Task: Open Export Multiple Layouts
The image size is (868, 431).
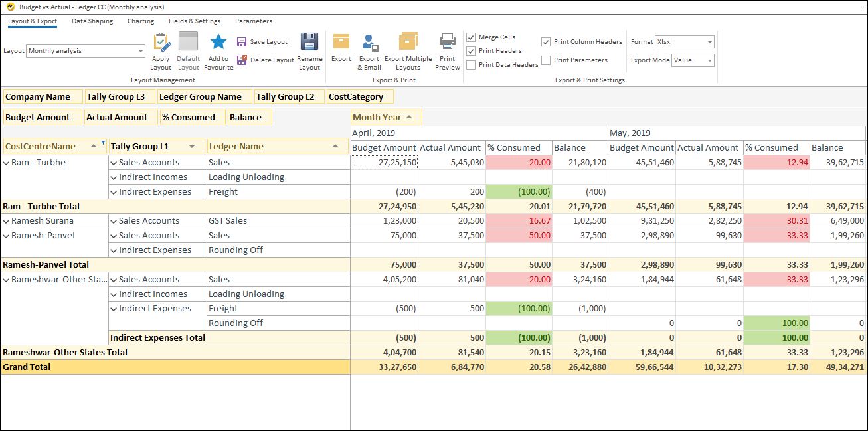Action: pos(407,50)
